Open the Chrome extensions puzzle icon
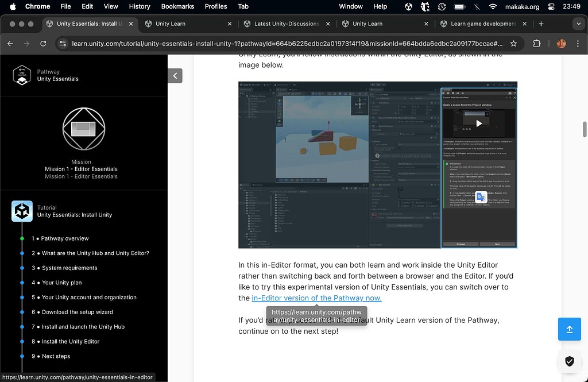The image size is (588, 382). click(536, 43)
